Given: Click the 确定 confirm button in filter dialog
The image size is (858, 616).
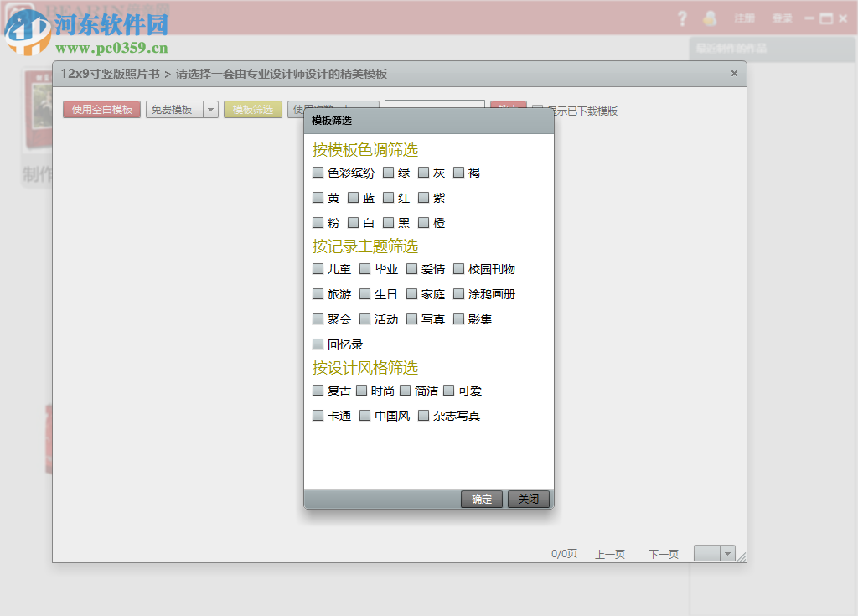Looking at the screenshot, I should pyautogui.click(x=481, y=499).
